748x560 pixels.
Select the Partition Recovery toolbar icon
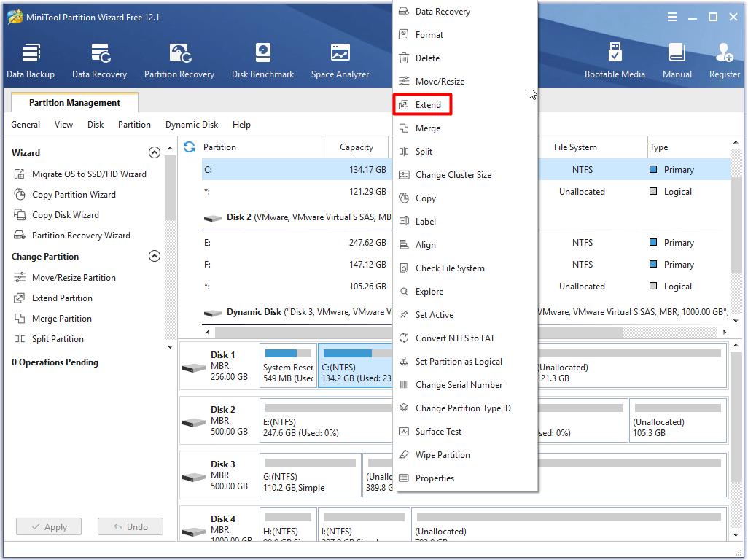[179, 60]
